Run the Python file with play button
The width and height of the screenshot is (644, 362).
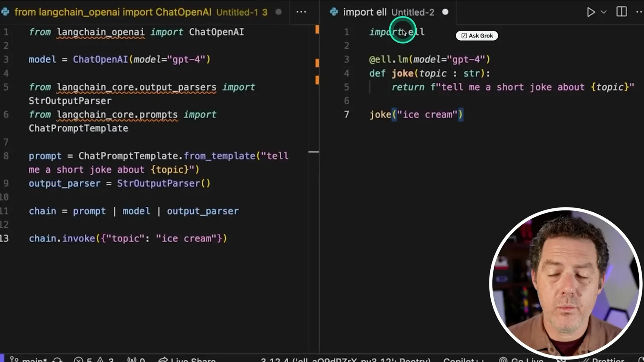click(x=590, y=12)
